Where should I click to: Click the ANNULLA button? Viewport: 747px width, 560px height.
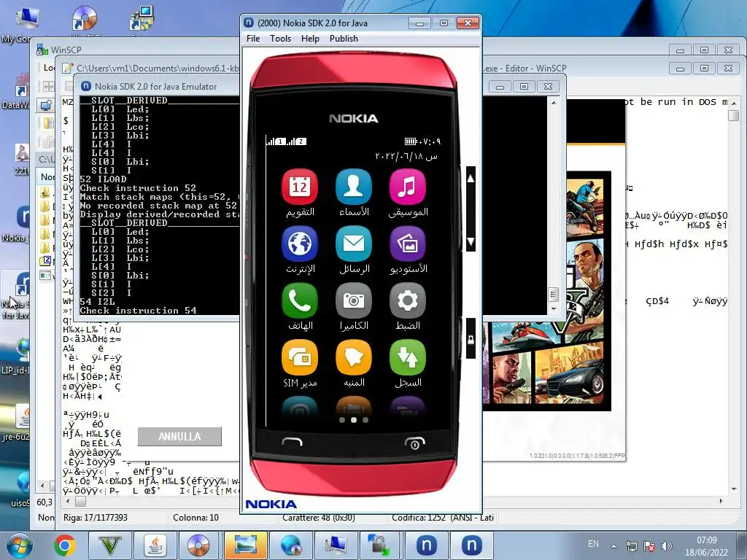179,437
